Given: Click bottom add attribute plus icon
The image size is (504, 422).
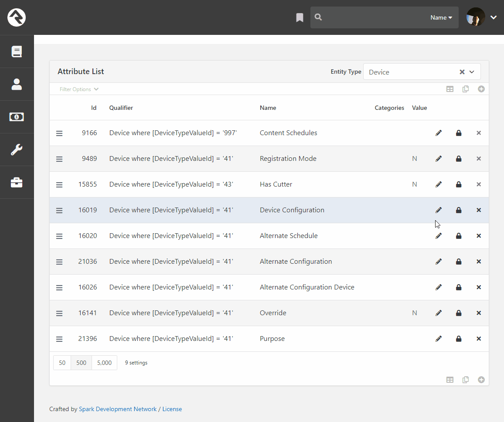Looking at the screenshot, I should pyautogui.click(x=481, y=380).
